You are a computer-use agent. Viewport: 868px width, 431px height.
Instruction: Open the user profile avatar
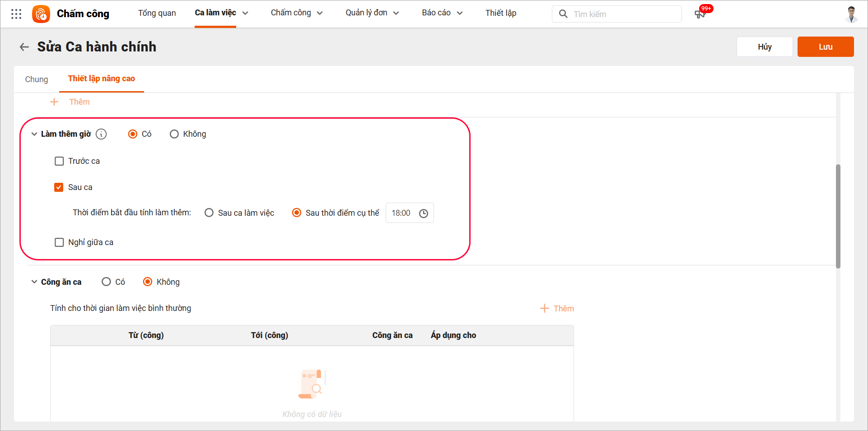click(851, 14)
